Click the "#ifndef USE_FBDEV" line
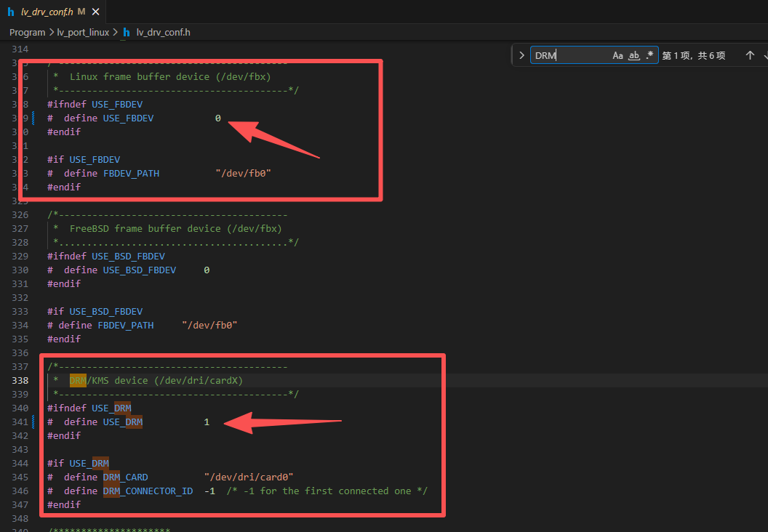Screen dimensions: 768x532 coord(95,104)
